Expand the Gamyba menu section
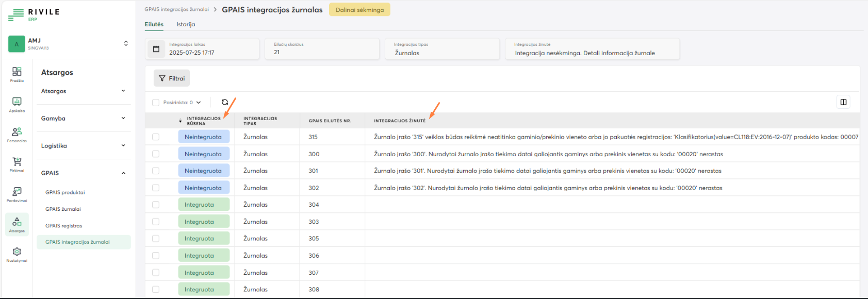 [83, 119]
